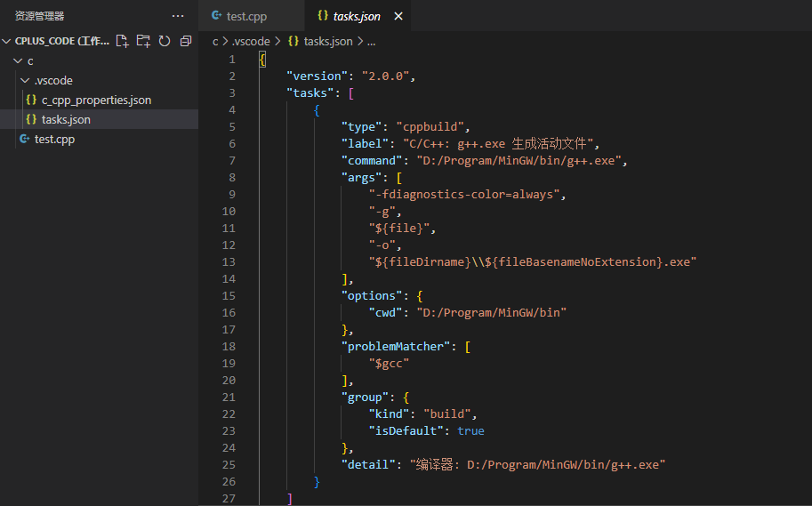Viewport: 812px width, 506px height.
Task: Close the tasks.json editor tab
Action: 398,17
